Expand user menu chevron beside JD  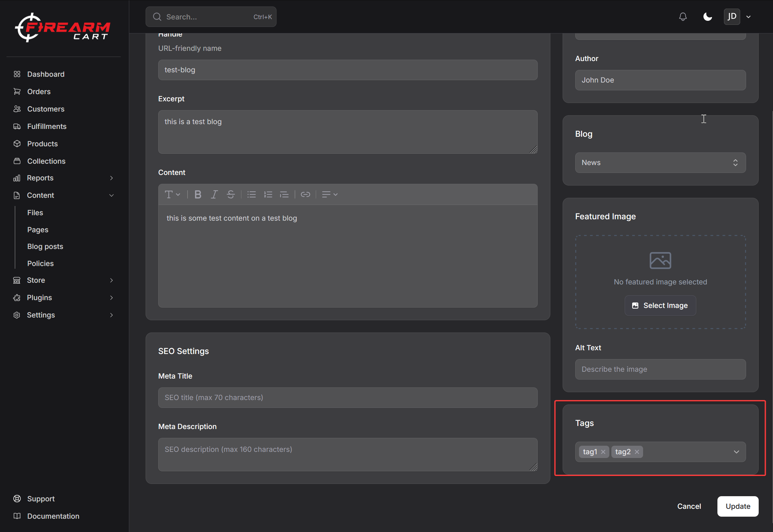point(748,17)
